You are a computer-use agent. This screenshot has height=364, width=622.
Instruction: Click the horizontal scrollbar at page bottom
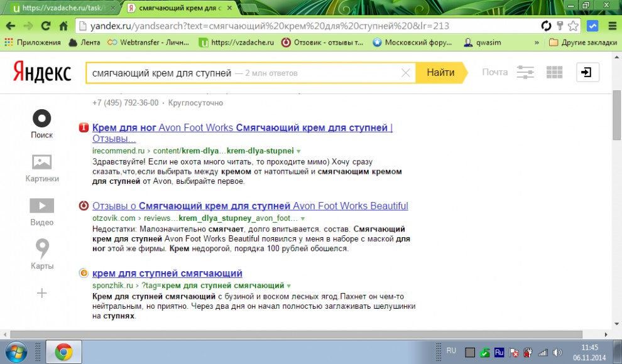point(296,335)
